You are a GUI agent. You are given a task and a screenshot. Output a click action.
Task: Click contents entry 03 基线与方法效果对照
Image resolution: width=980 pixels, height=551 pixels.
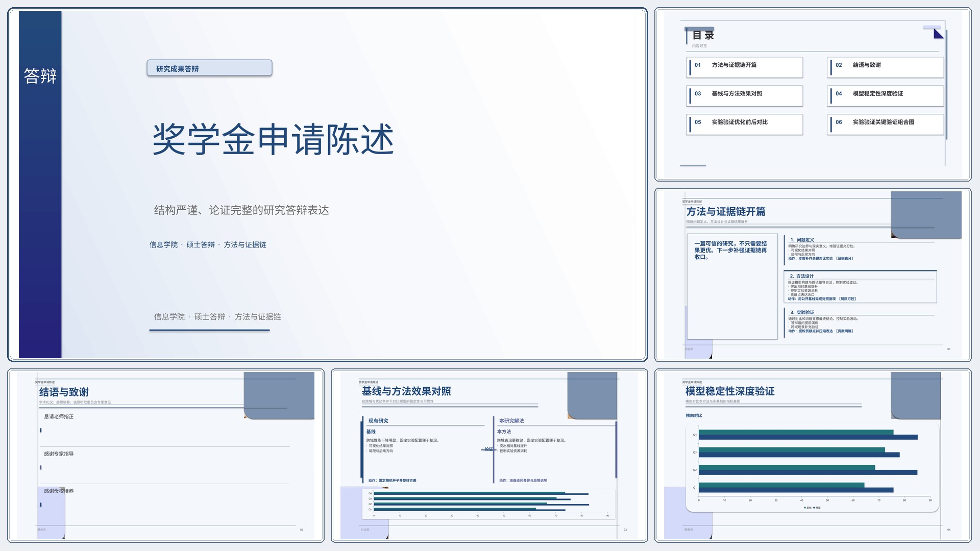(744, 96)
